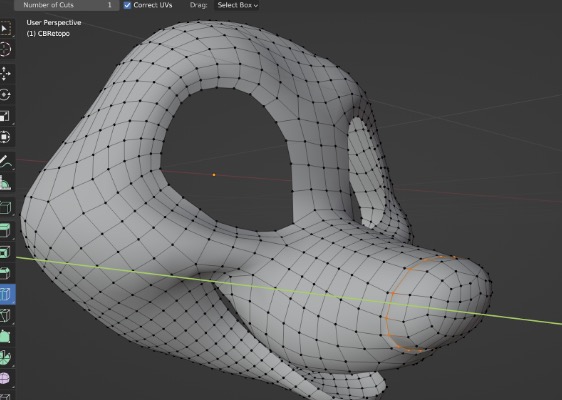
Task: Choose the Spin tool
Action: [6, 357]
